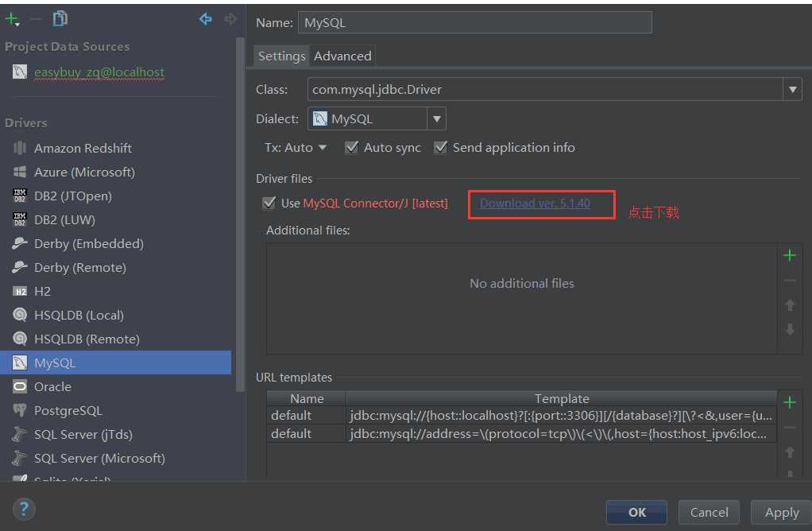Select the Derby (Embedded) driver icon
This screenshot has width=812, height=531.
click(x=20, y=243)
